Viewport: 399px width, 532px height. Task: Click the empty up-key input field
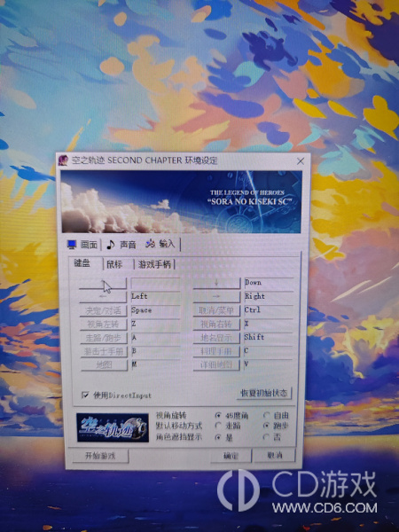[155, 283]
